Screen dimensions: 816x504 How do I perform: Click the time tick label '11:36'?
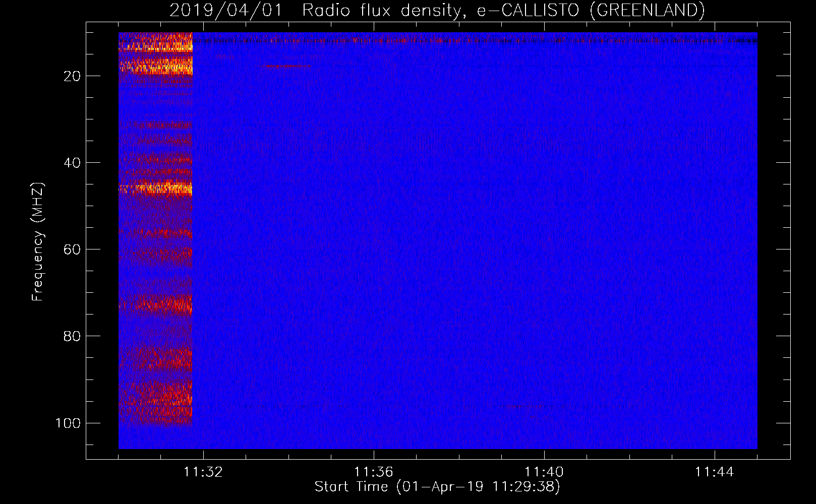[374, 472]
